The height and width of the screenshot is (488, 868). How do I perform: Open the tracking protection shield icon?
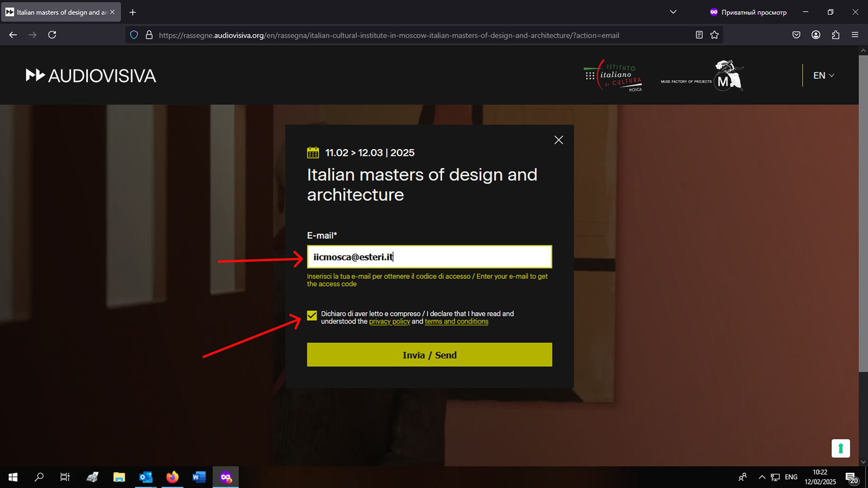(134, 35)
